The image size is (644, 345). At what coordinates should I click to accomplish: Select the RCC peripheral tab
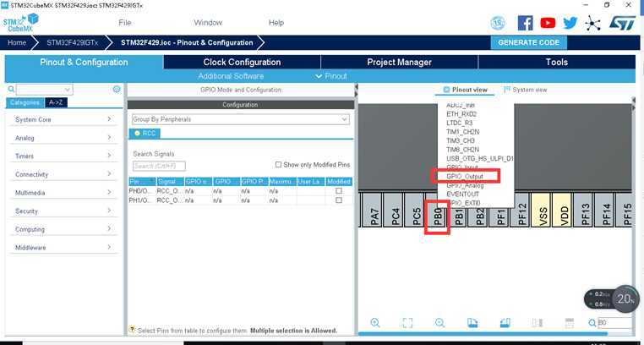coord(145,133)
